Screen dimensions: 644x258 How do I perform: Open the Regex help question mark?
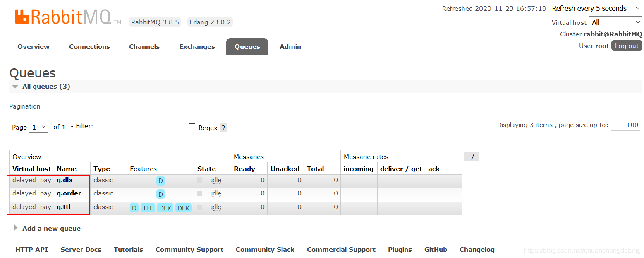click(223, 128)
